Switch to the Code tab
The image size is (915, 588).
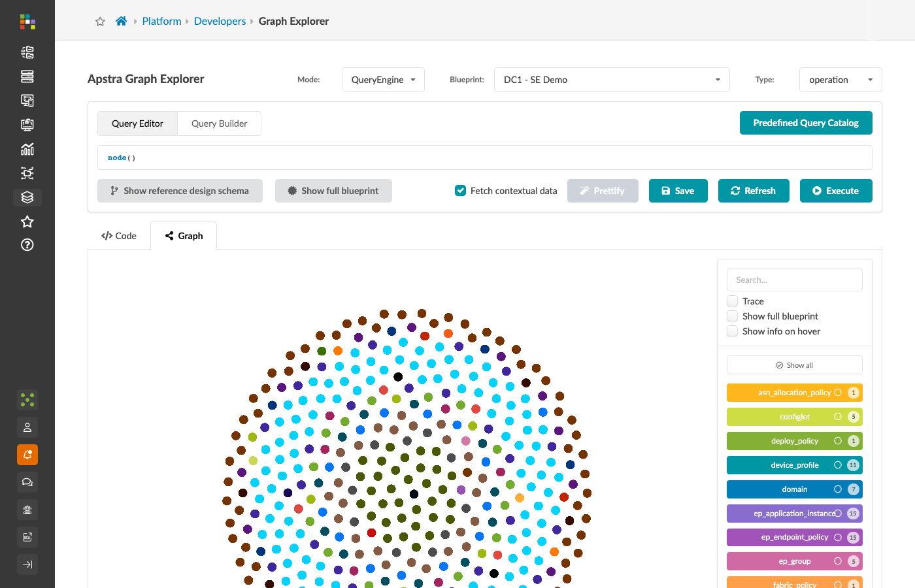coord(119,236)
